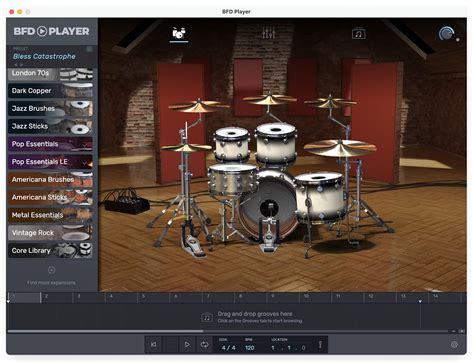The height and width of the screenshot is (362, 474).
Task: Open the Grooves browser tab
Action: click(359, 34)
